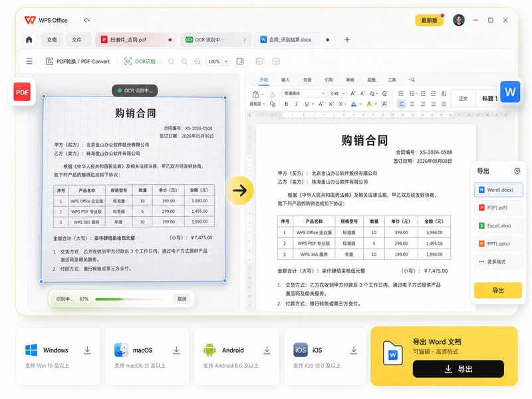Image resolution: width=532 pixels, height=399 pixels.
Task: Decrease font size with the smaller A icon
Action: [362, 93]
